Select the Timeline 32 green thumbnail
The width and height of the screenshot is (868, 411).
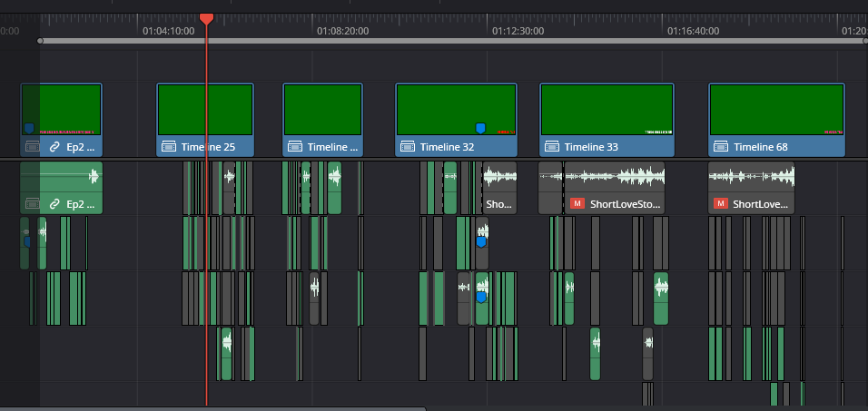coord(456,110)
